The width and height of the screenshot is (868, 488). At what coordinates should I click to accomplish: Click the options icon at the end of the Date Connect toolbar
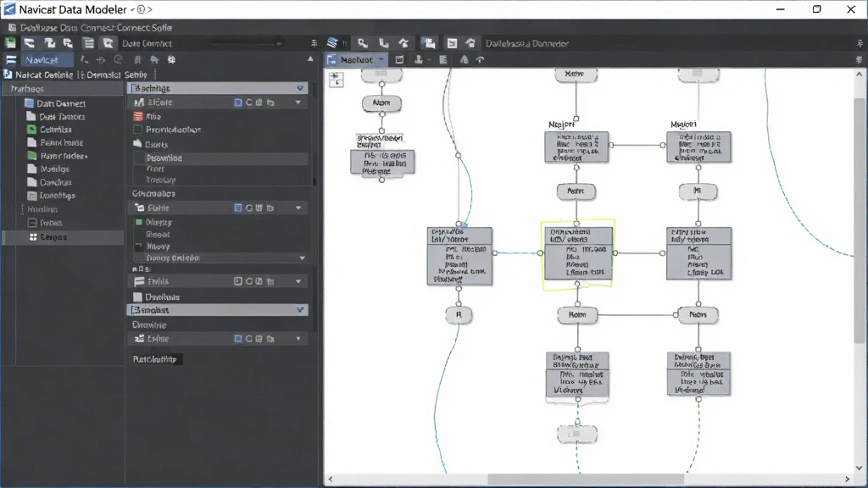pos(314,43)
